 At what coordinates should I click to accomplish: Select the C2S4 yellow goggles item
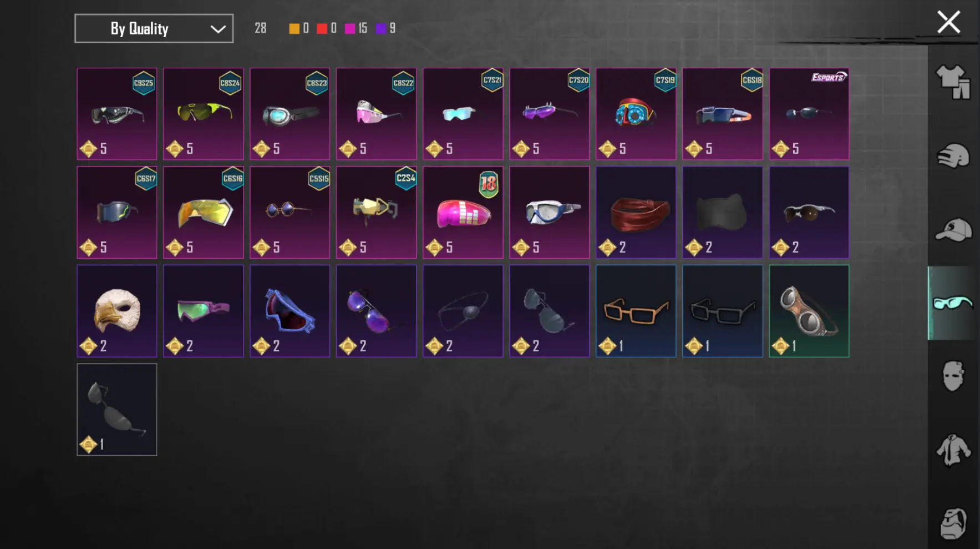[x=376, y=213]
